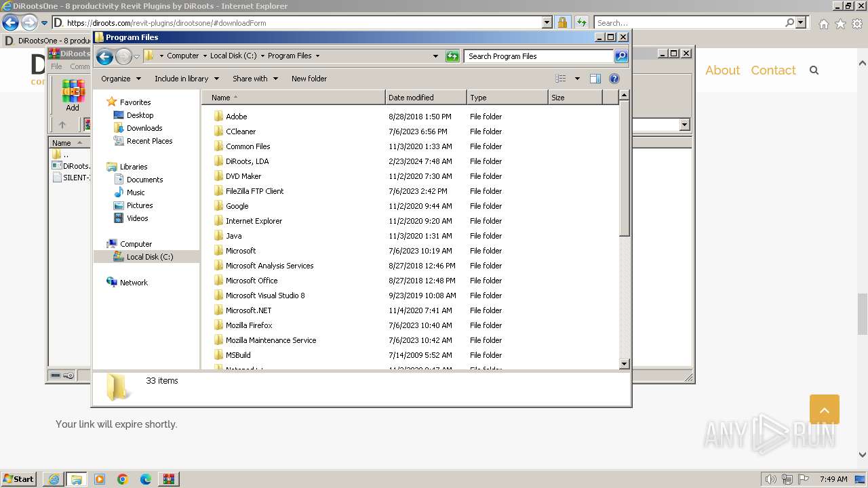This screenshot has height=488, width=868.
Task: Open the Contact link on website
Action: [x=773, y=70]
